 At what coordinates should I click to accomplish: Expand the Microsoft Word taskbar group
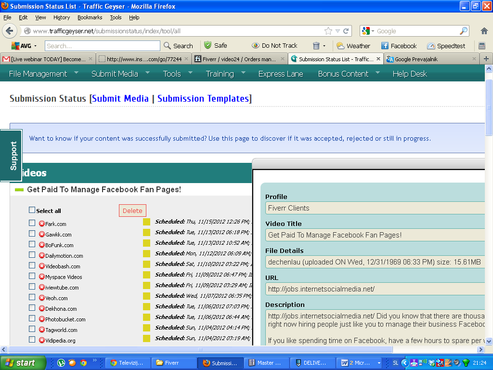pyautogui.click(x=360, y=363)
